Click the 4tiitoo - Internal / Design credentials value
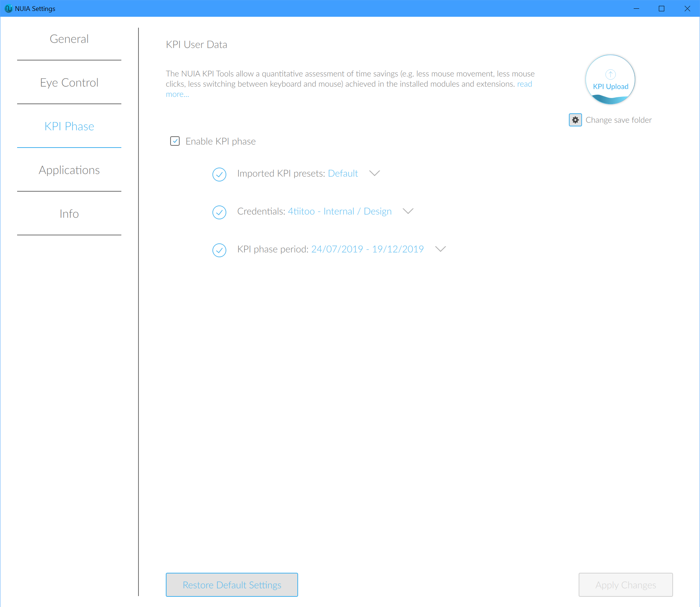 (x=340, y=211)
